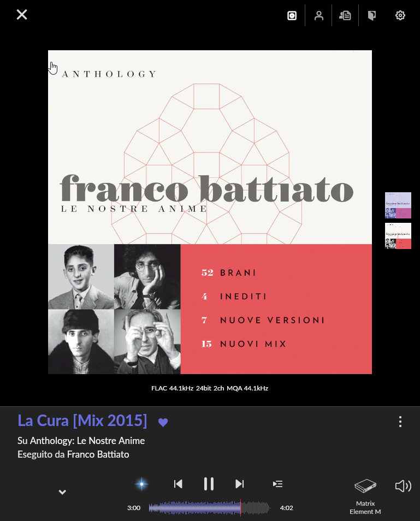Viewport: 420px width, 521px height.
Task: Open the album review page icon
Action: (372, 16)
